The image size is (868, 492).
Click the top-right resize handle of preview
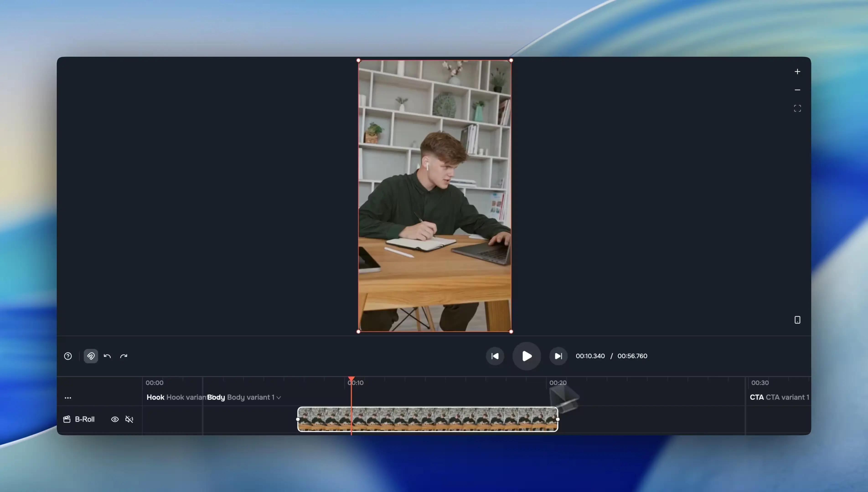coord(511,61)
